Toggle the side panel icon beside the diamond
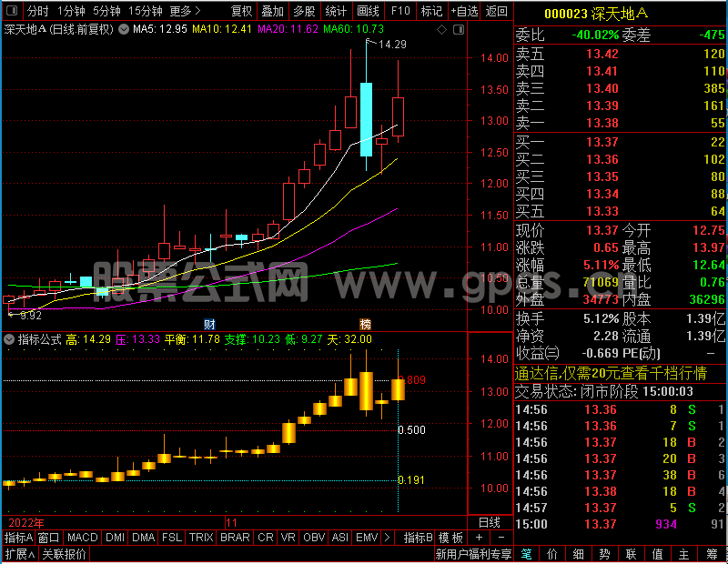The height and width of the screenshot is (564, 728). click(x=459, y=30)
